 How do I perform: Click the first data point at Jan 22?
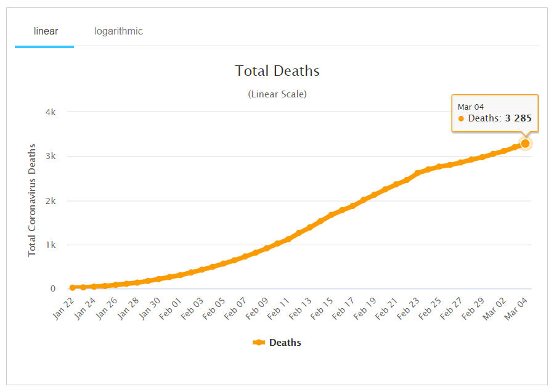[x=73, y=287]
